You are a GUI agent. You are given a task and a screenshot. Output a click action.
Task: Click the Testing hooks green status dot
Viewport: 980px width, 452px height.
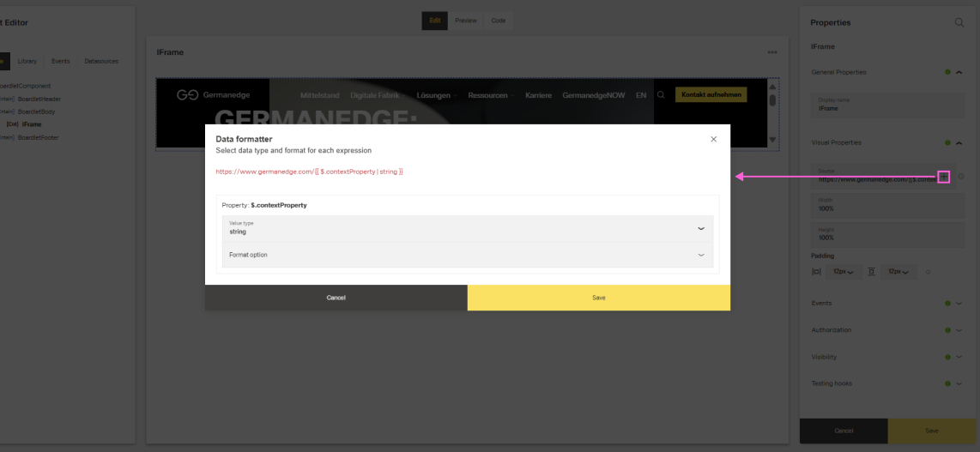pos(947,383)
